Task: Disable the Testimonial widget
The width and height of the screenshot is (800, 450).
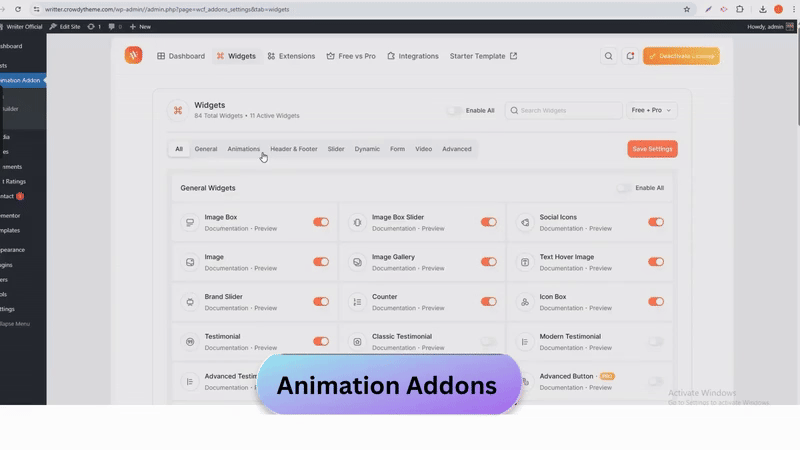Action: coord(321,341)
